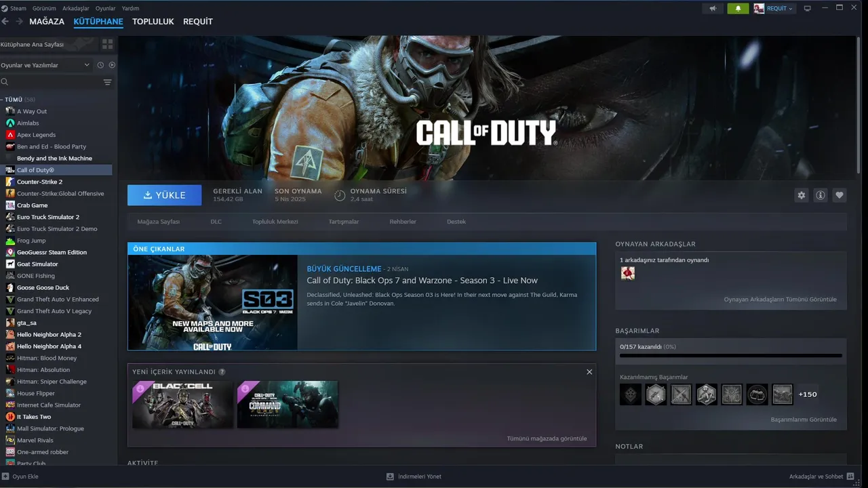This screenshot has height=488, width=868.
Task: Go to the MAĞAZA tab
Action: click(47, 22)
